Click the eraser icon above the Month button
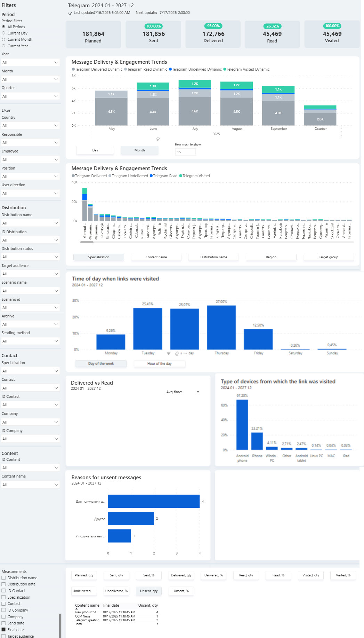Image resolution: width=364 pixels, height=638 pixels. click(x=158, y=139)
